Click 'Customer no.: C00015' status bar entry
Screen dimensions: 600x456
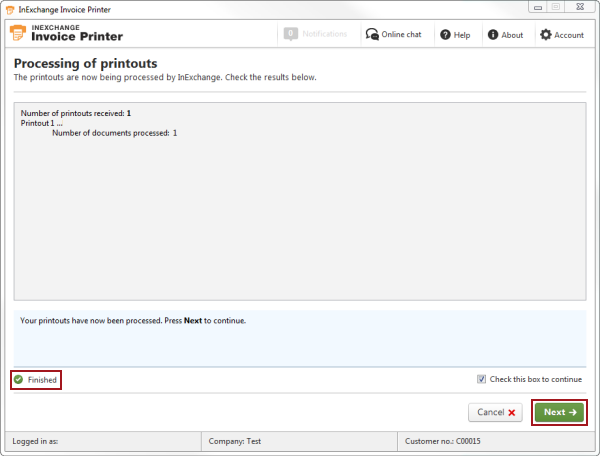pyautogui.click(x=442, y=441)
